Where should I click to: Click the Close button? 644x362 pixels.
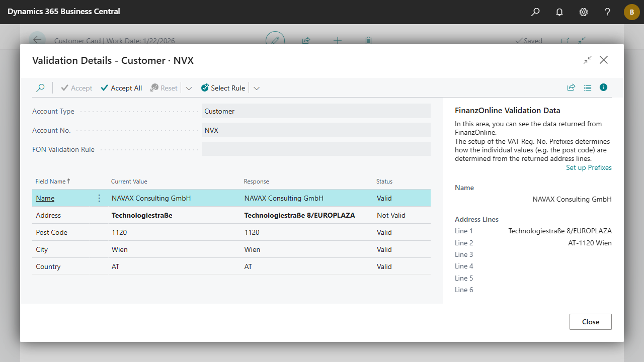point(591,322)
